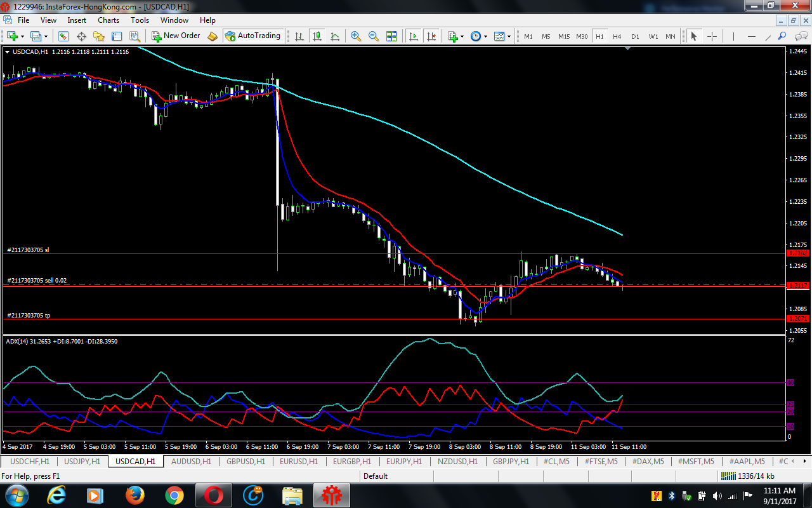The height and width of the screenshot is (508, 812).
Task: Open the File menu
Action: [x=23, y=20]
